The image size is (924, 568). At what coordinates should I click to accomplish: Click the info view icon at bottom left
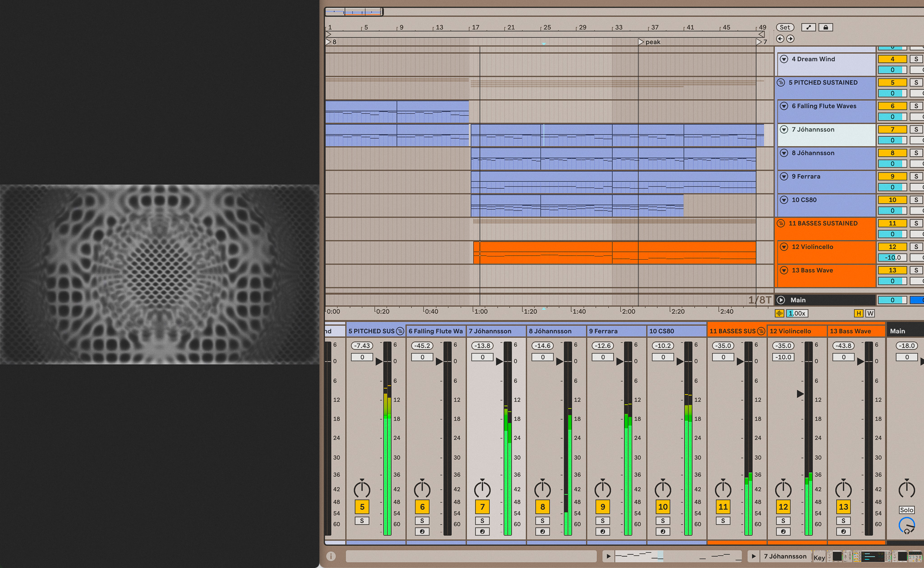pos(331,556)
